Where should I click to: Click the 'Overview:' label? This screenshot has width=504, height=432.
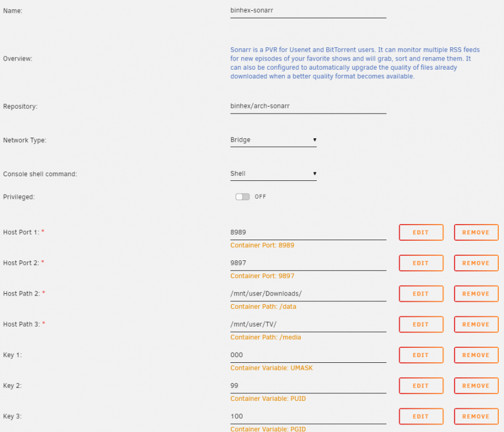pyautogui.click(x=17, y=59)
